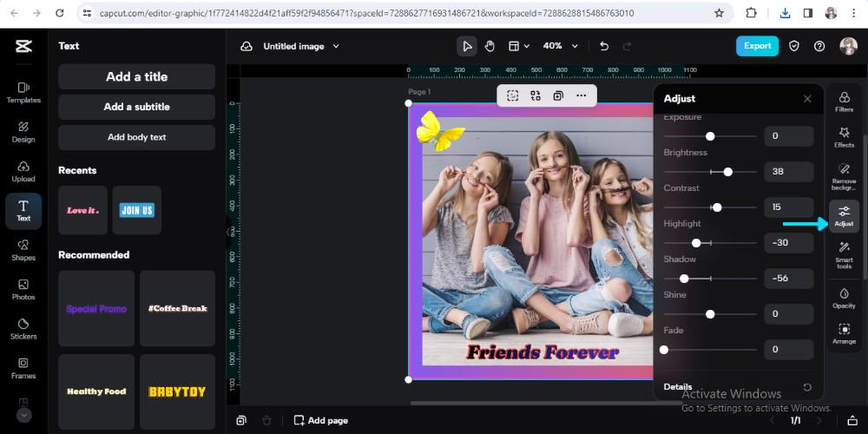Open the 40% zoom level dropdown
The image size is (868, 434).
click(560, 46)
